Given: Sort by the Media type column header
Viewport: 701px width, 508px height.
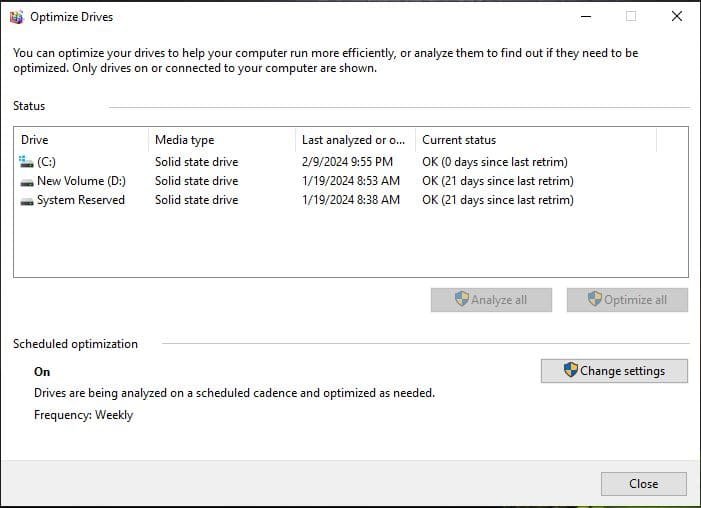Looking at the screenshot, I should pyautogui.click(x=220, y=140).
